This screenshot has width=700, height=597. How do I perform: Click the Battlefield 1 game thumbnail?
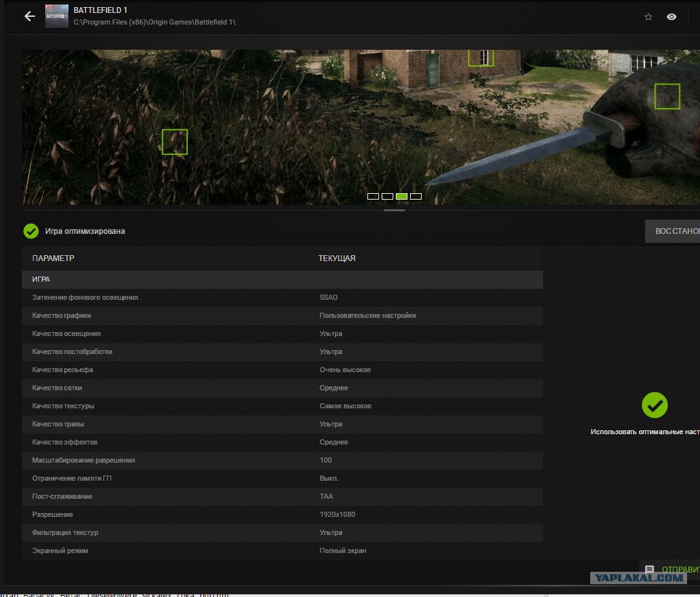coord(57,16)
